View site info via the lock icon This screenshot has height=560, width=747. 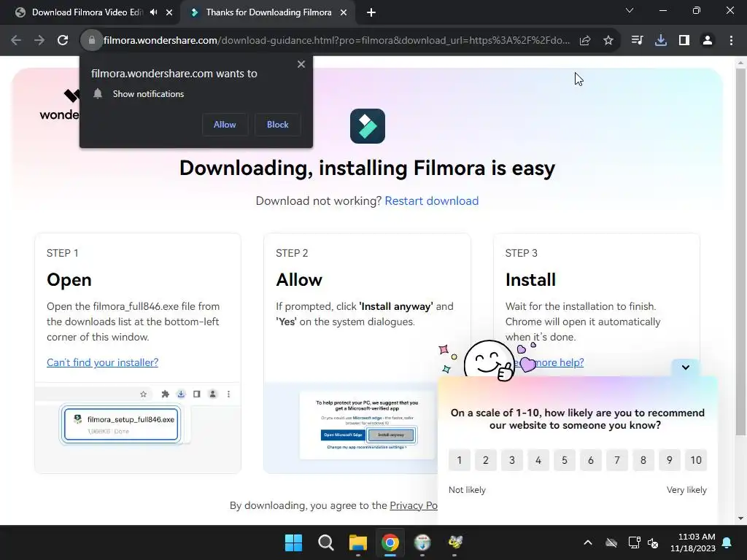pyautogui.click(x=91, y=41)
